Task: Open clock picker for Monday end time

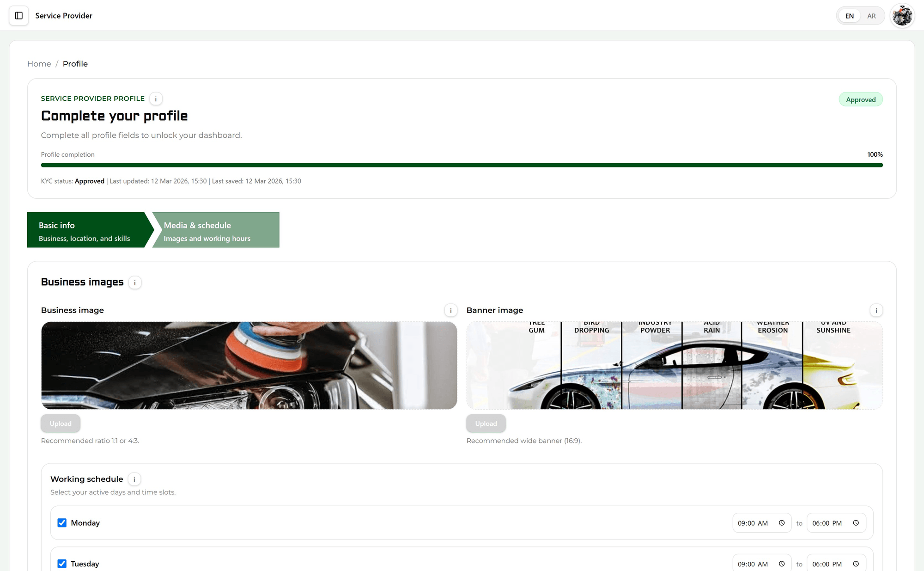Action: (x=856, y=523)
